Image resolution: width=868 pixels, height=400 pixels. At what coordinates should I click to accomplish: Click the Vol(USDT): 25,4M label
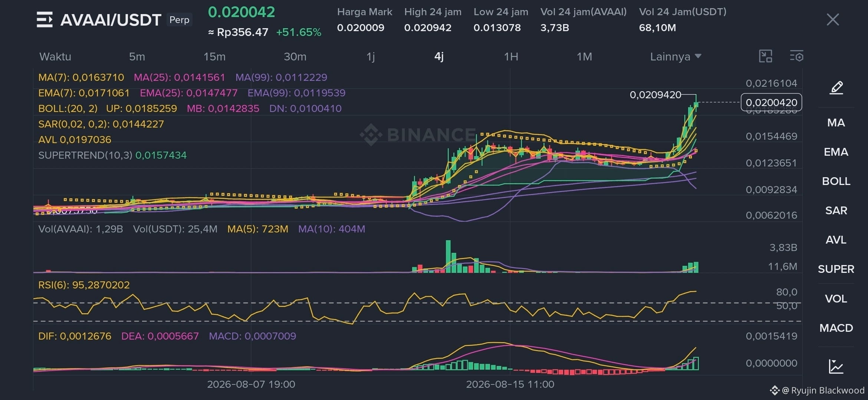point(175,229)
